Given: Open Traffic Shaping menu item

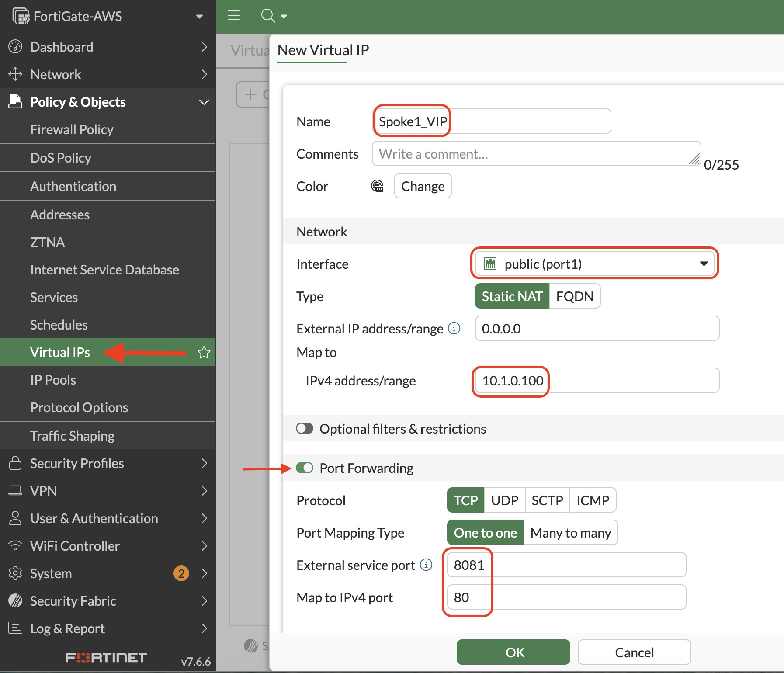Looking at the screenshot, I should click(x=108, y=436).
